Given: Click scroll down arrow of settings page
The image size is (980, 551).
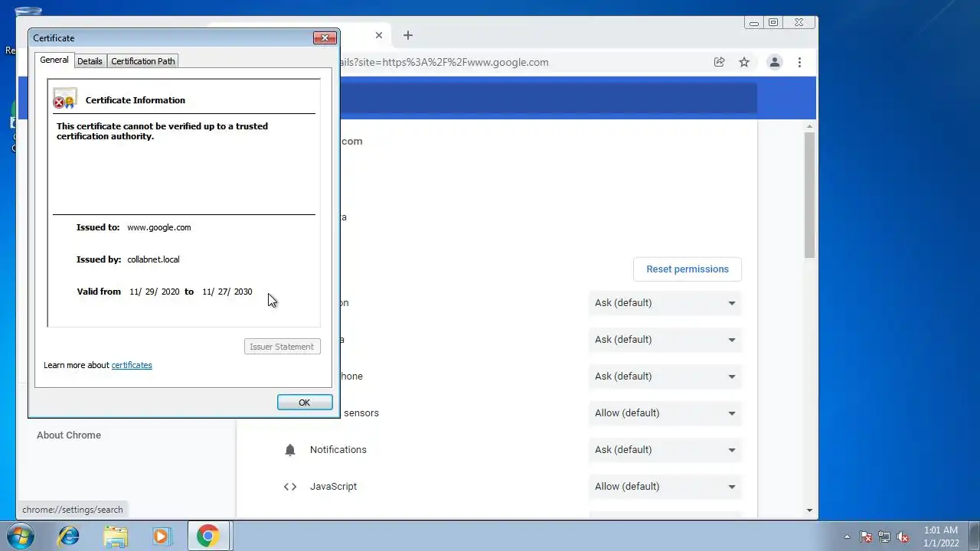Looking at the screenshot, I should click(810, 510).
